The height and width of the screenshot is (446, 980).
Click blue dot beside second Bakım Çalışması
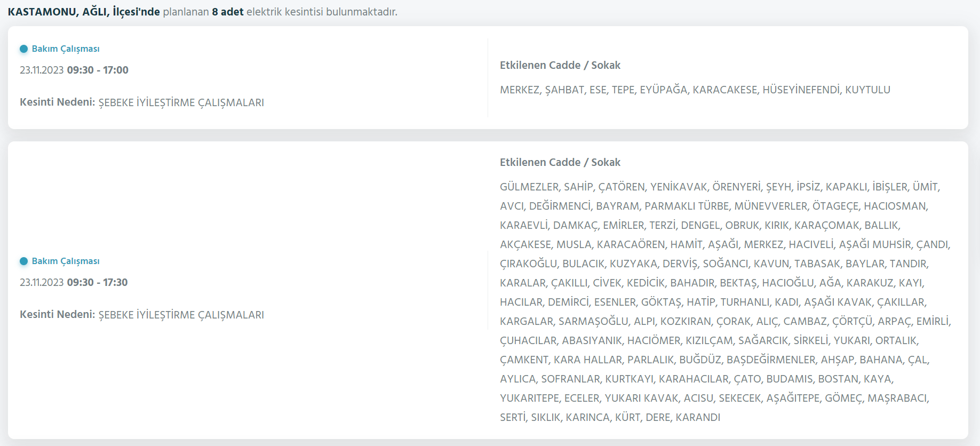click(x=23, y=261)
